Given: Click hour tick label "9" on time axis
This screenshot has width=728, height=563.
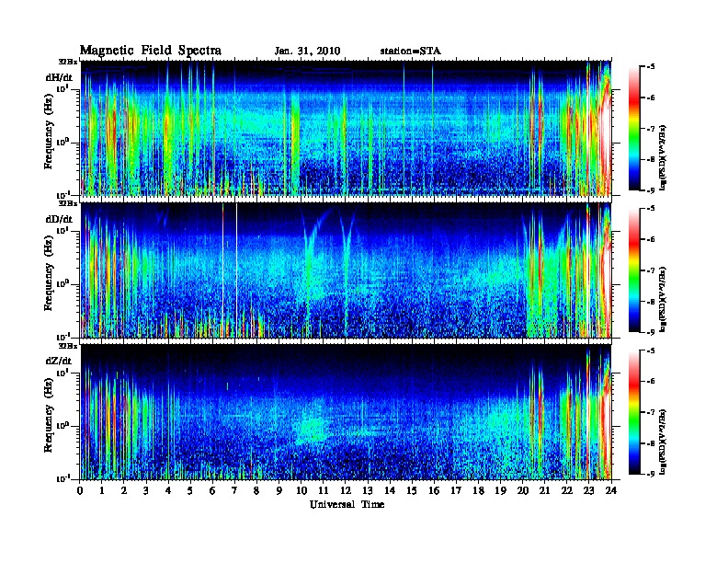Looking at the screenshot, I should (279, 490).
